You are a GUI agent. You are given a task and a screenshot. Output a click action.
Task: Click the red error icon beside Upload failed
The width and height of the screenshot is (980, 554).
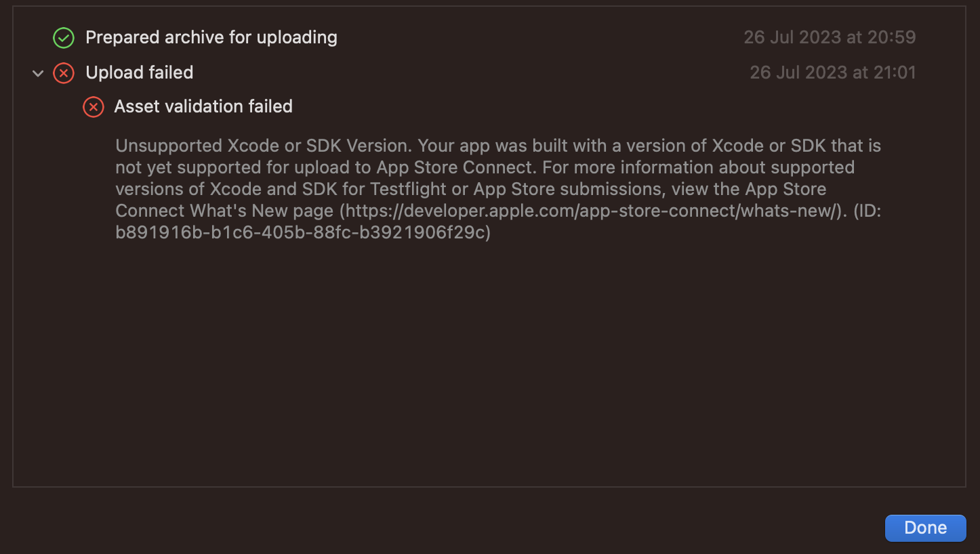[x=64, y=73]
